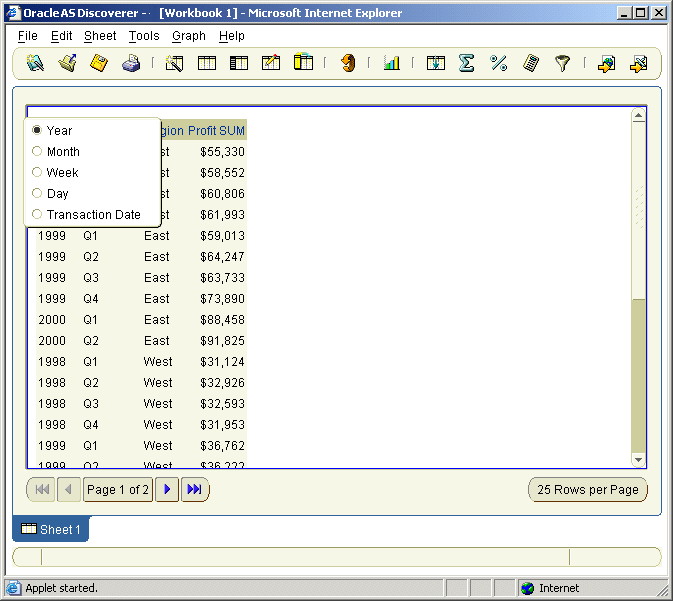Viewport: 673px width, 601px height.
Task: Select the $31,124 West profit cell
Action: coord(222,361)
